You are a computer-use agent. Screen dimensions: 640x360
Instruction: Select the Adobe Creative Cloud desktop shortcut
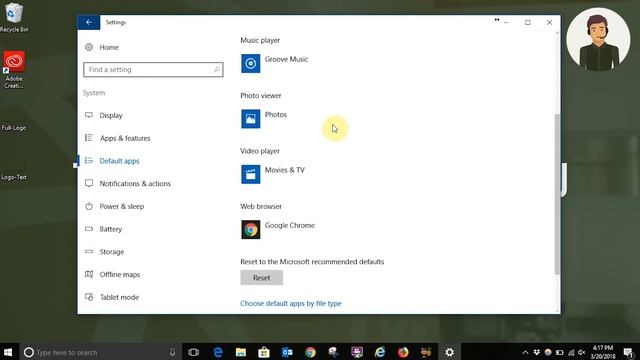tap(14, 69)
